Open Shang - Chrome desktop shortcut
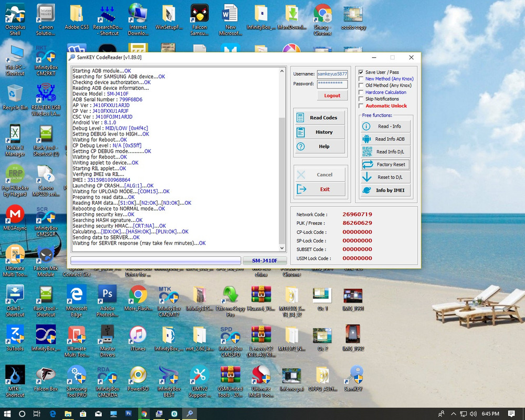Image resolution: width=525 pixels, height=420 pixels. click(x=322, y=19)
